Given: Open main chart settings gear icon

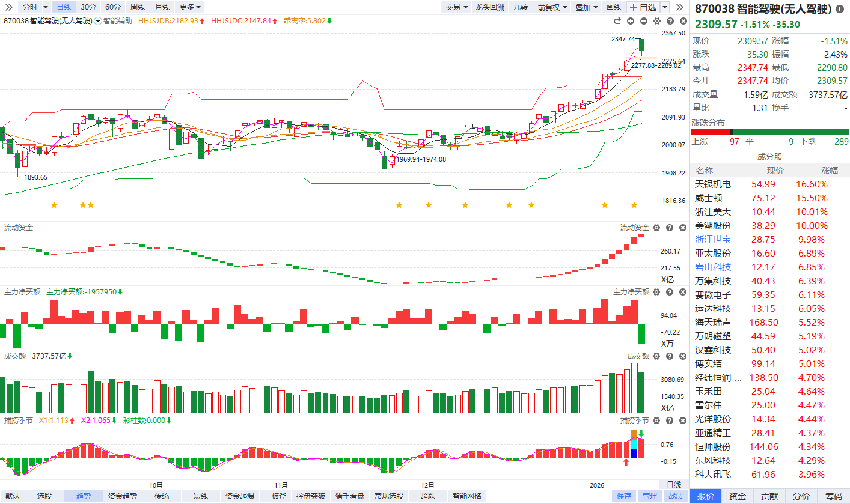Looking at the screenshot, I should coord(656,21).
